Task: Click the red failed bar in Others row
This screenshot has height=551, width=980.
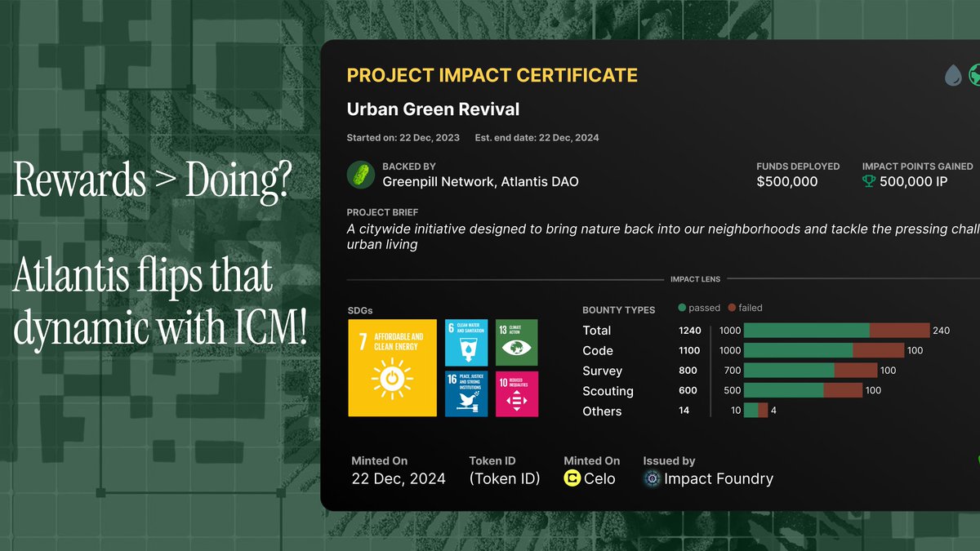Action: pos(763,411)
